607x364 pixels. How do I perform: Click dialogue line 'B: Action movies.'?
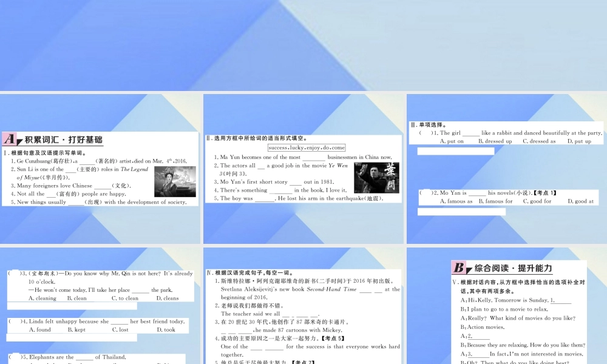pos(483,327)
